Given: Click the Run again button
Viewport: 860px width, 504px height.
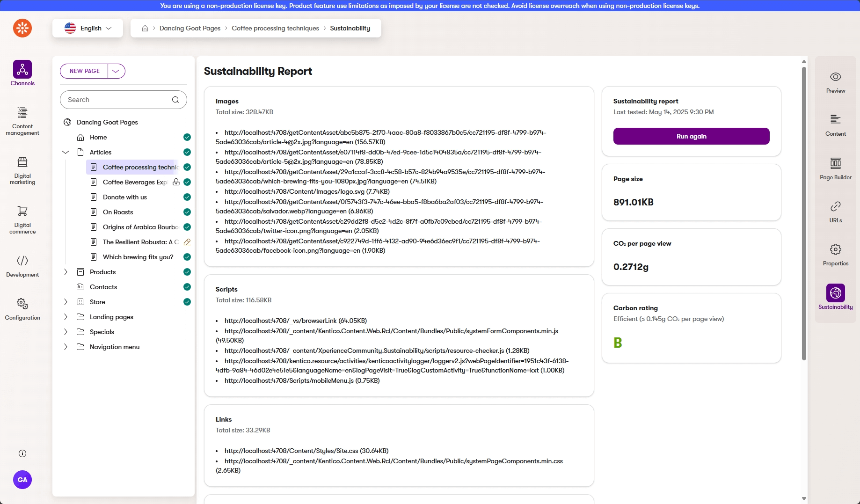Looking at the screenshot, I should tap(691, 136).
